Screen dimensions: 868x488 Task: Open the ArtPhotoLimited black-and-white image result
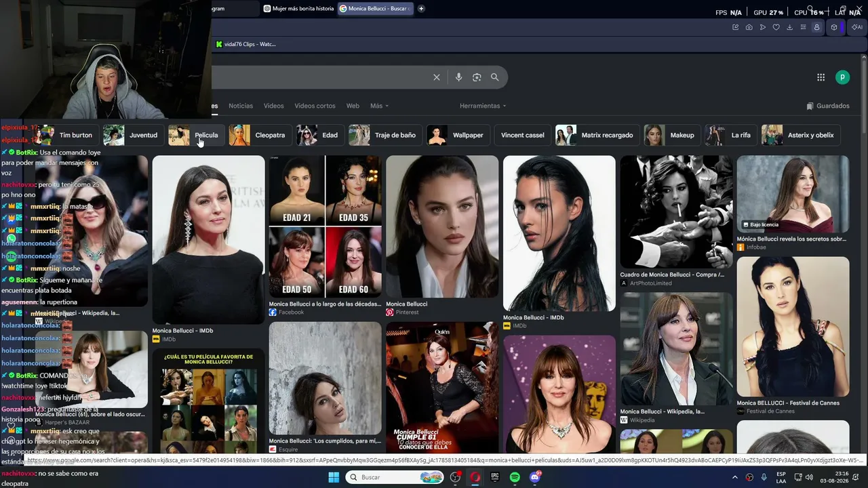pyautogui.click(x=676, y=212)
